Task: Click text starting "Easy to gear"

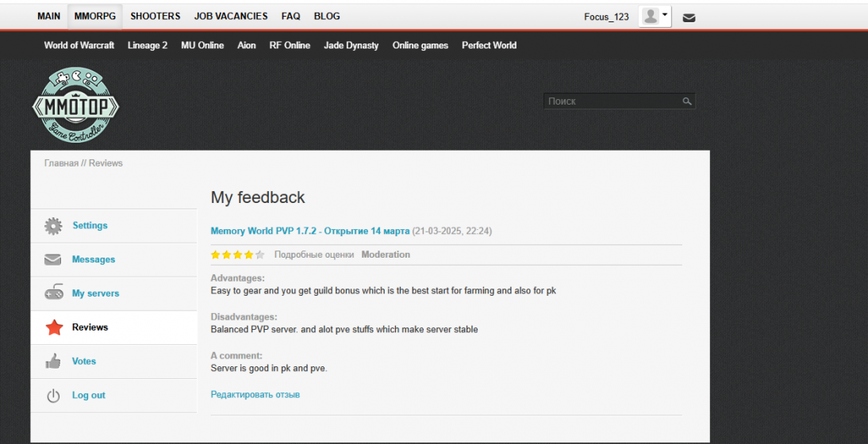Action: point(384,291)
